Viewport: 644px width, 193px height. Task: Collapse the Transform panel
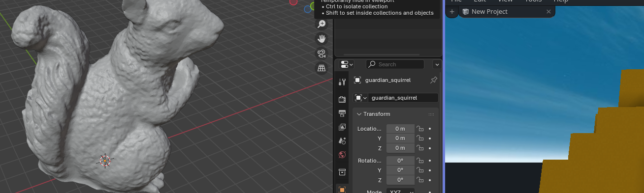359,114
